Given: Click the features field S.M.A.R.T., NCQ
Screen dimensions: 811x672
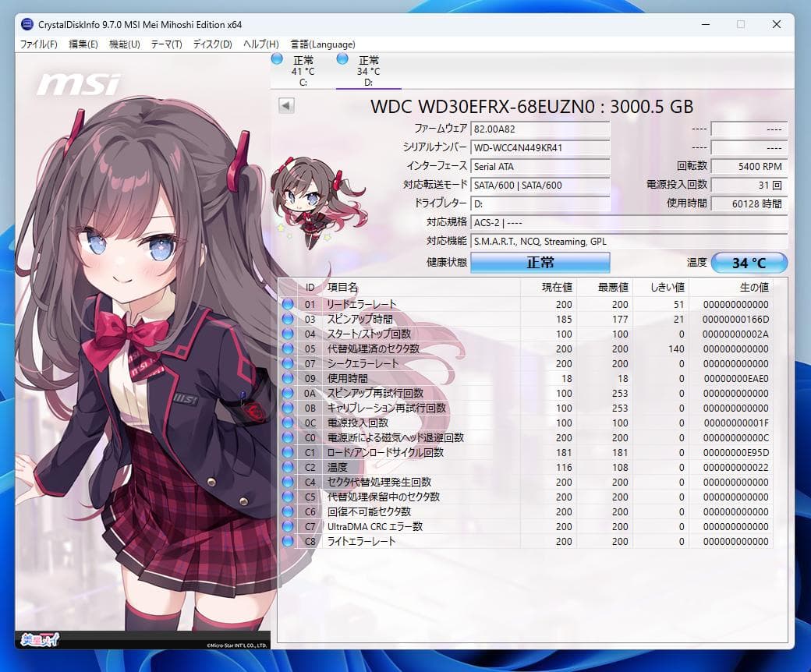Looking at the screenshot, I should (x=629, y=241).
